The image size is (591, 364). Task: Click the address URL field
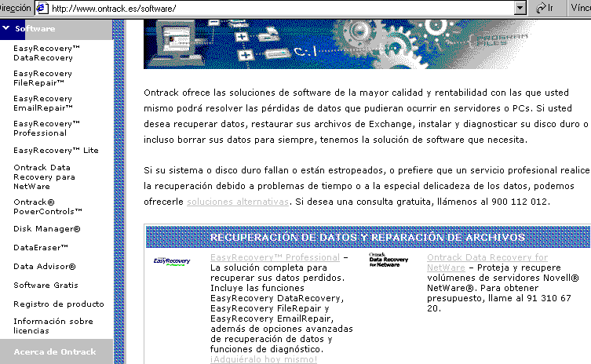coord(281,9)
